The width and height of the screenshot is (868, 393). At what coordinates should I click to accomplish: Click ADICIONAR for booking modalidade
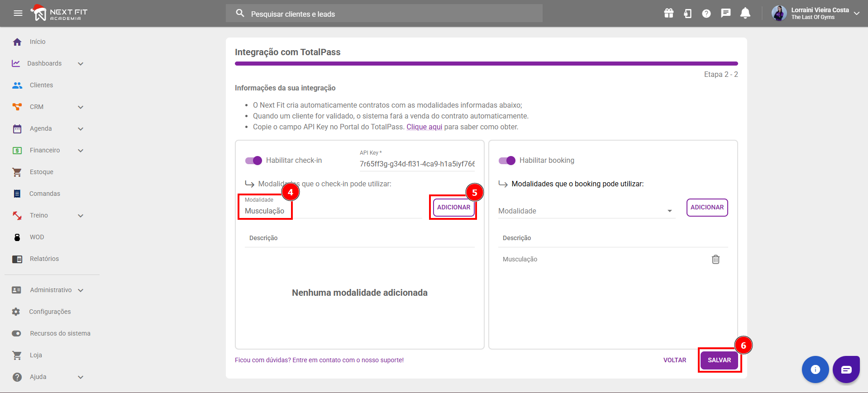click(707, 208)
